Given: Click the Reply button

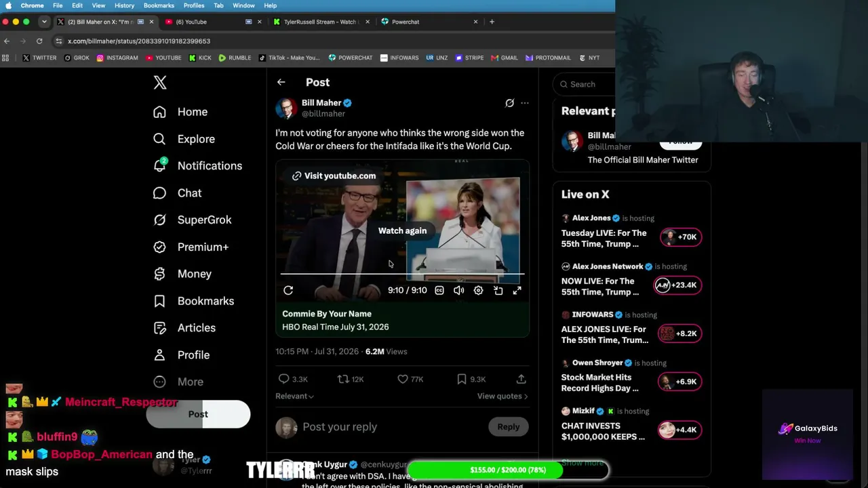Looking at the screenshot, I should [x=508, y=426].
